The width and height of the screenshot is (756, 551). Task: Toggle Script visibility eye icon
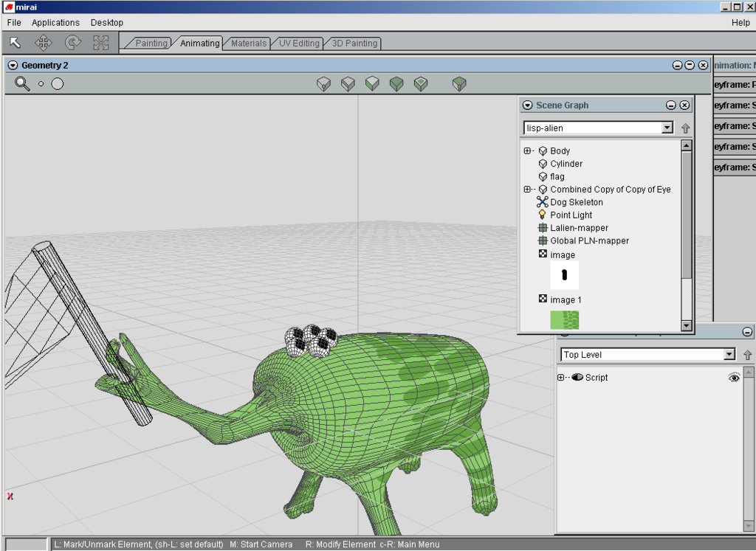click(734, 377)
